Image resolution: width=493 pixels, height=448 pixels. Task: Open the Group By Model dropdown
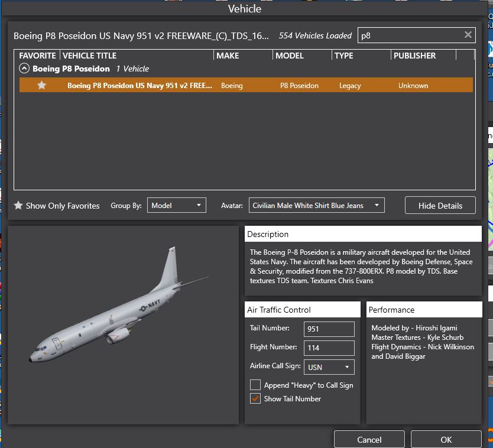(176, 205)
